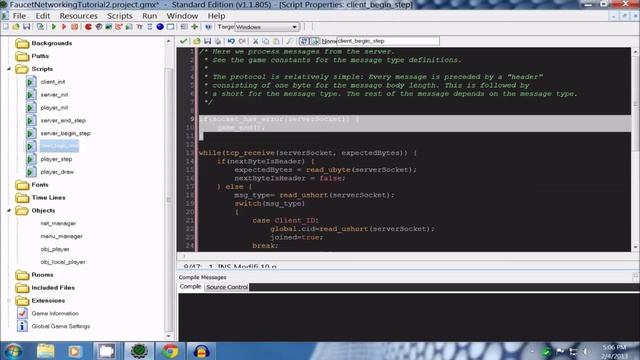
Task: Click the Create background icon
Action: tap(109, 27)
